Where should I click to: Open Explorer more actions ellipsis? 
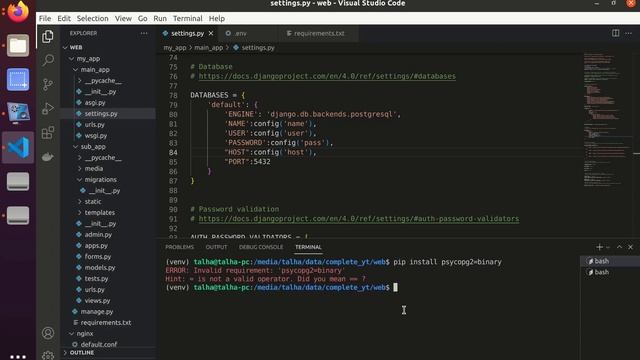point(144,33)
